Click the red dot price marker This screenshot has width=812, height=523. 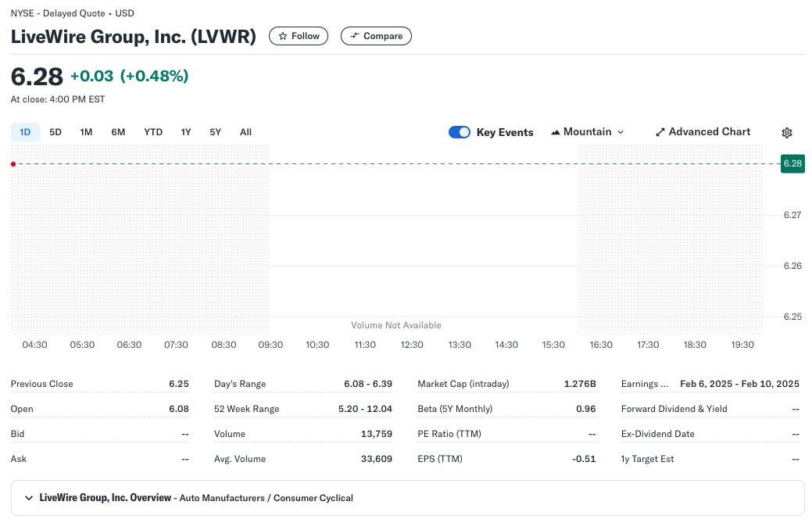13,164
